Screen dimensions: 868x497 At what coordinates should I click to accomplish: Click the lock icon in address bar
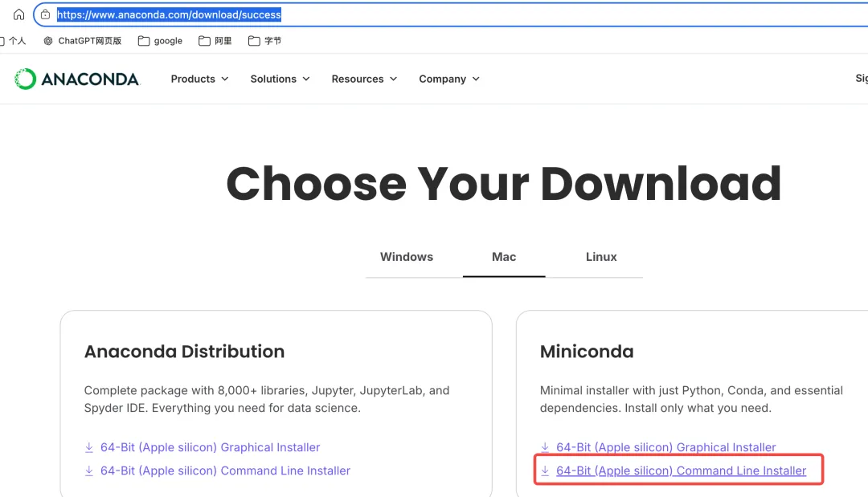45,14
